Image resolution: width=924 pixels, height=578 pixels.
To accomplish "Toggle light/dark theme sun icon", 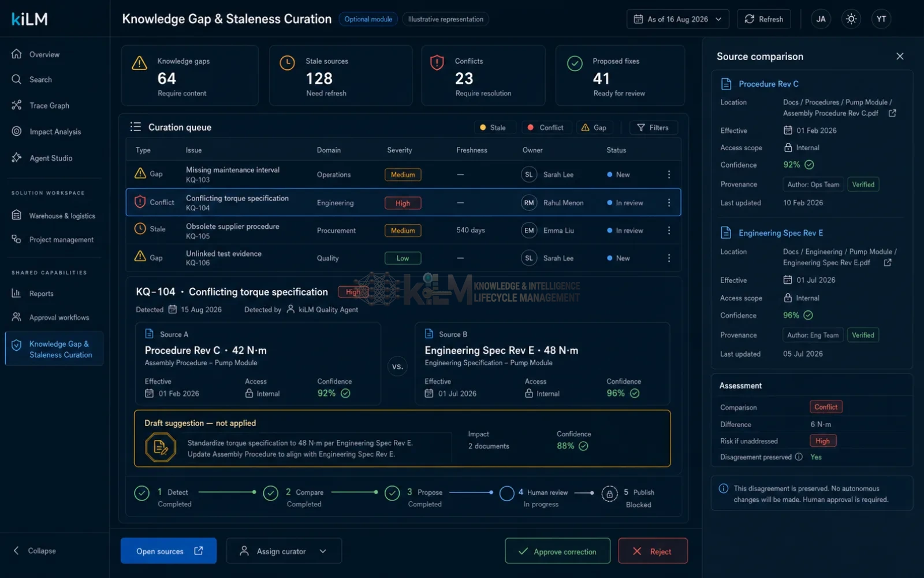I will (851, 19).
